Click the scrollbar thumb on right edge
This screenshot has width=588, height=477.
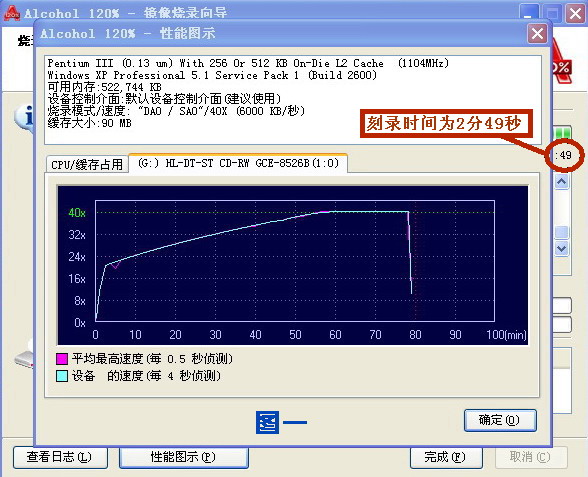pyautogui.click(x=561, y=232)
